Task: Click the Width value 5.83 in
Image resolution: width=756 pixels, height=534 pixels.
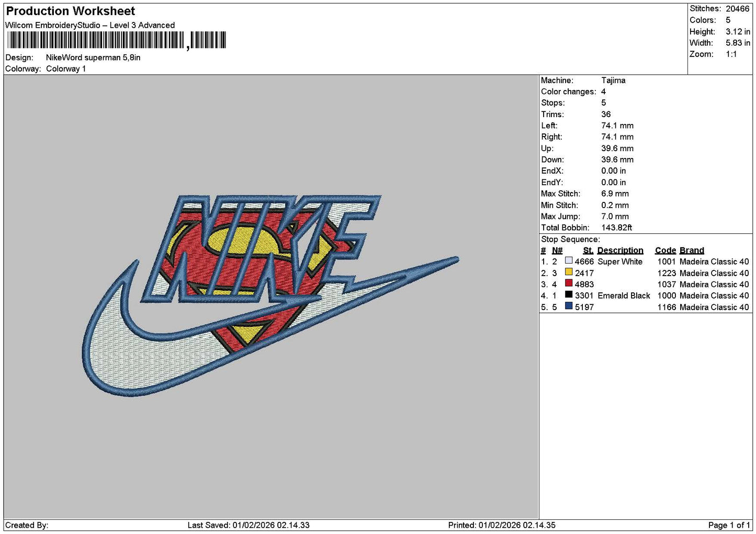Action: [738, 43]
